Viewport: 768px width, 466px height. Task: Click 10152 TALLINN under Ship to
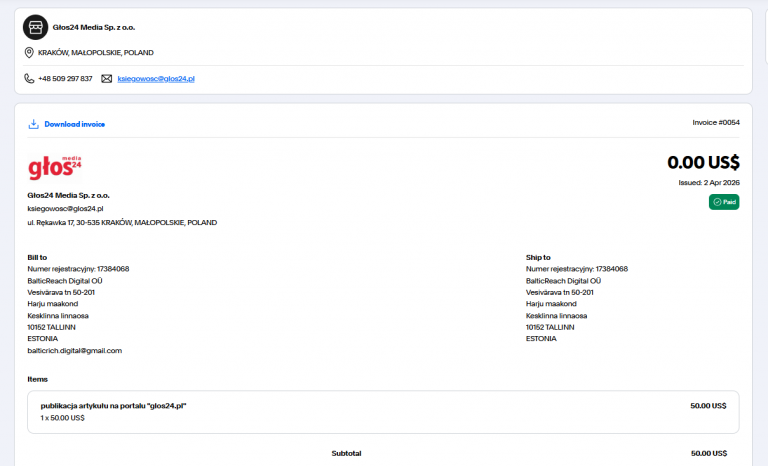pyautogui.click(x=550, y=327)
